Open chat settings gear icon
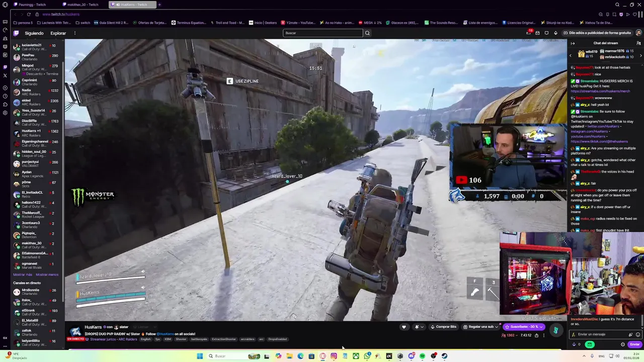This screenshot has height=362, width=644. coord(623,344)
